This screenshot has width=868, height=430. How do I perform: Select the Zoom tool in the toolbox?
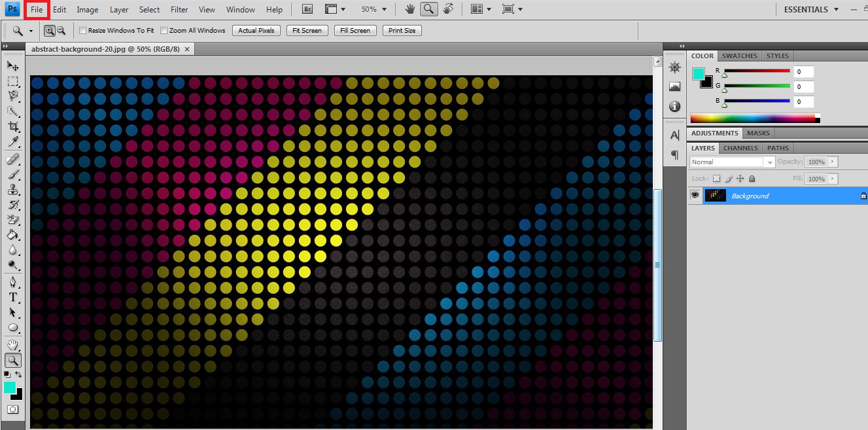click(x=13, y=360)
